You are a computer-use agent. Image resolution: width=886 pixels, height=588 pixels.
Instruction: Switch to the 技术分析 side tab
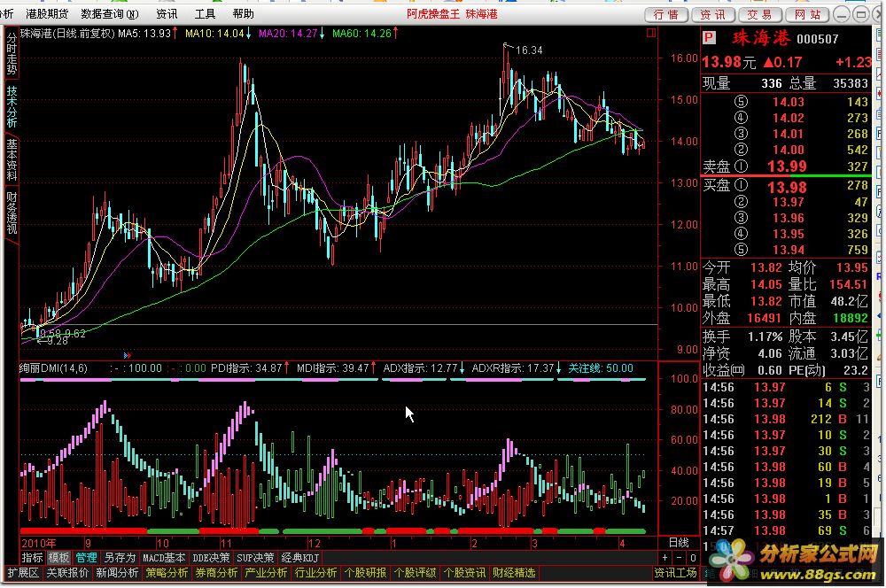point(12,106)
